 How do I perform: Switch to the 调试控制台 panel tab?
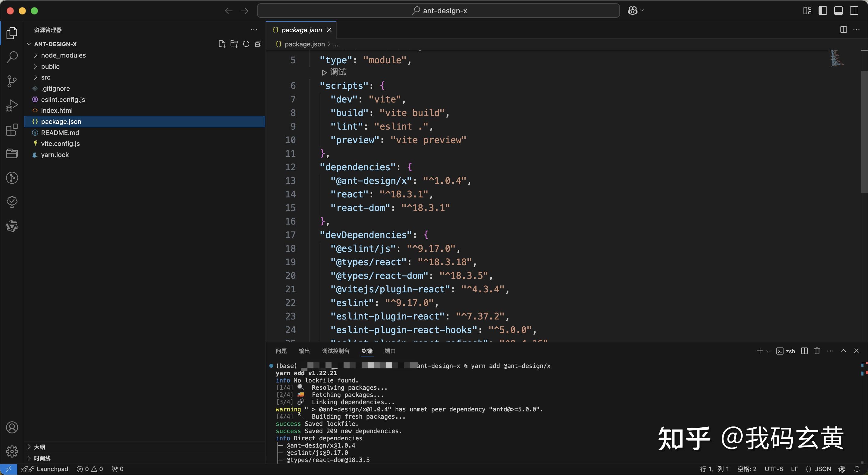[335, 351]
